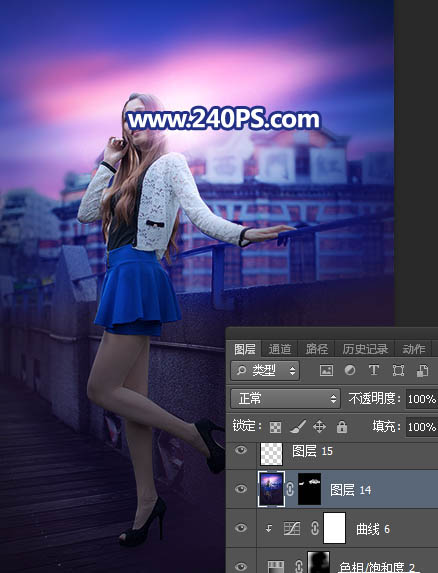Screen dimensions: 438x573
Task: Select the mask thumbnail of 色相/饱和度 2
Action: (318, 562)
